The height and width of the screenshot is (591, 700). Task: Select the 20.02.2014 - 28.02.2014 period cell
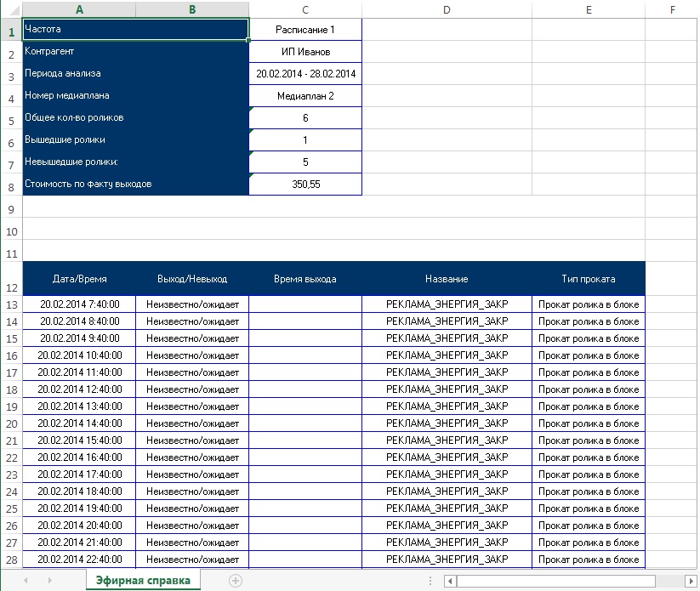point(305,74)
